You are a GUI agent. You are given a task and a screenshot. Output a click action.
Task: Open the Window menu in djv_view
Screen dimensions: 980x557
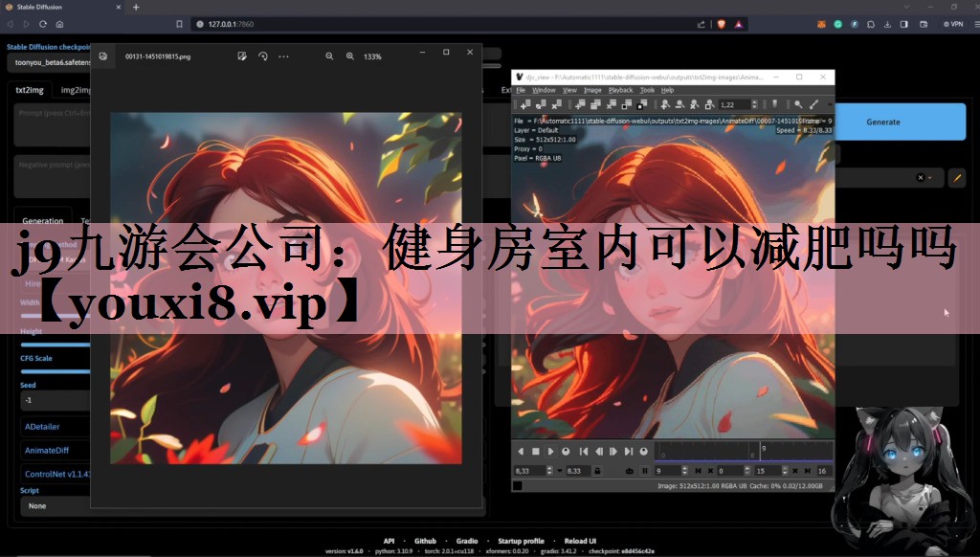pyautogui.click(x=544, y=91)
